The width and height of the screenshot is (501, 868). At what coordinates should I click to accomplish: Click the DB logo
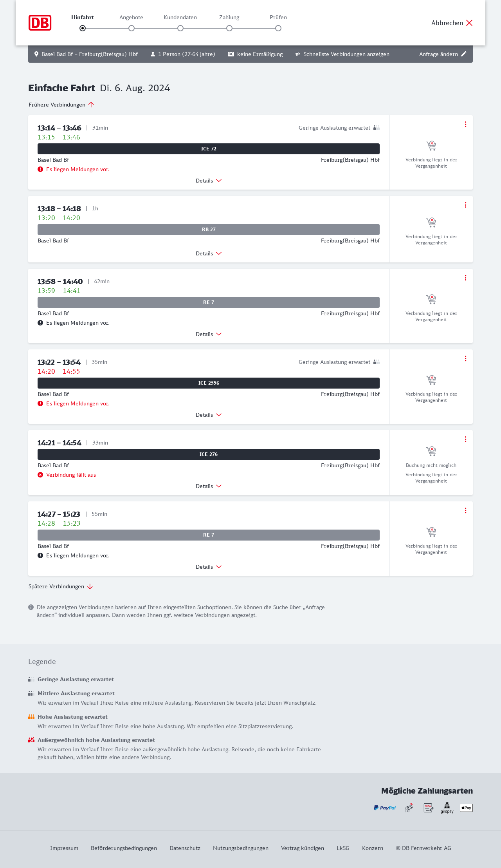(x=40, y=23)
